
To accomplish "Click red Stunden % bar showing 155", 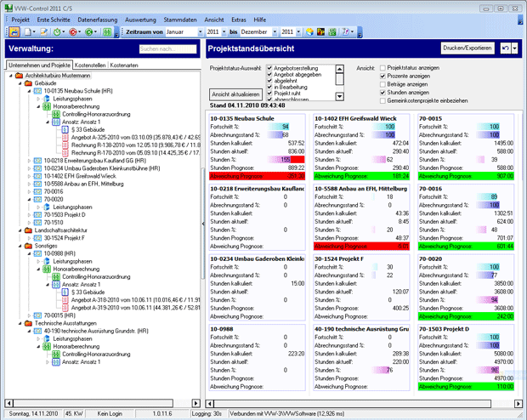I will (x=286, y=160).
